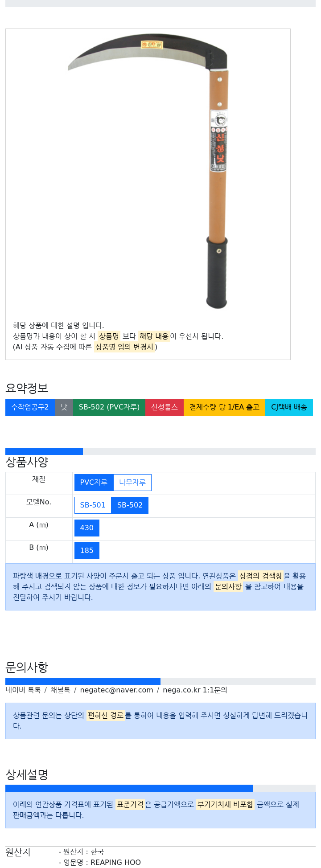
Task: Click the negatec@naver.com email link
Action: pyautogui.click(x=116, y=690)
